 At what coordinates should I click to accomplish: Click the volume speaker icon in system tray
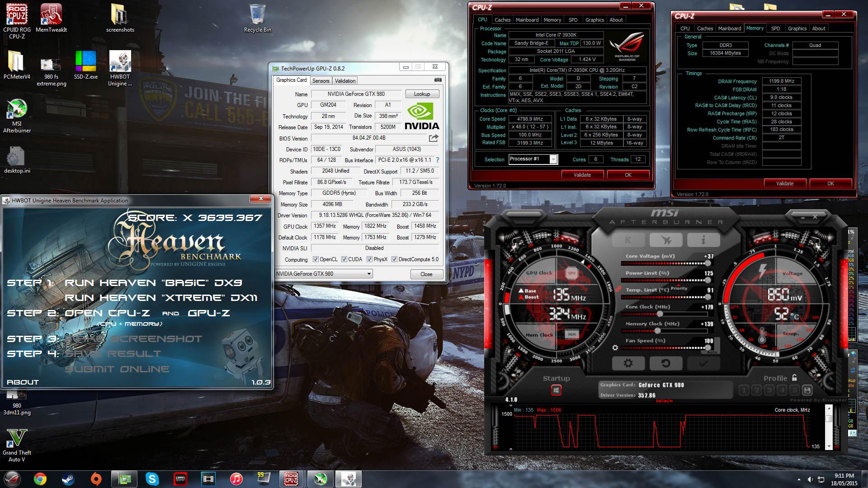pyautogui.click(x=810, y=479)
